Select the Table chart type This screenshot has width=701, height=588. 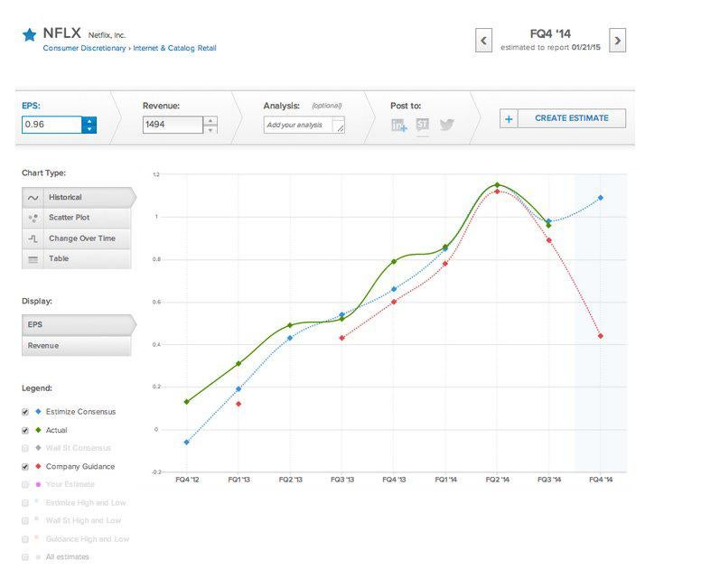(x=77, y=259)
